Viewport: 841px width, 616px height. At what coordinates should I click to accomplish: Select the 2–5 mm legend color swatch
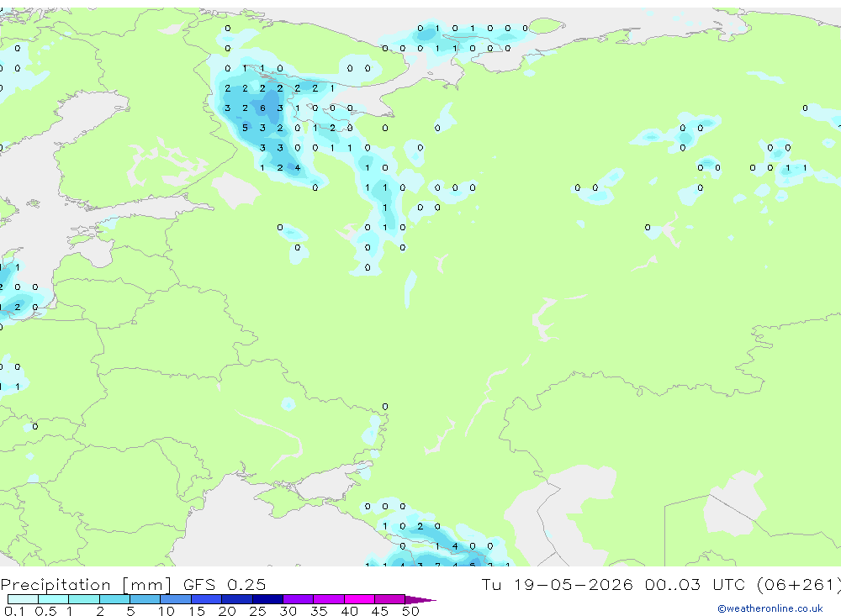114,599
